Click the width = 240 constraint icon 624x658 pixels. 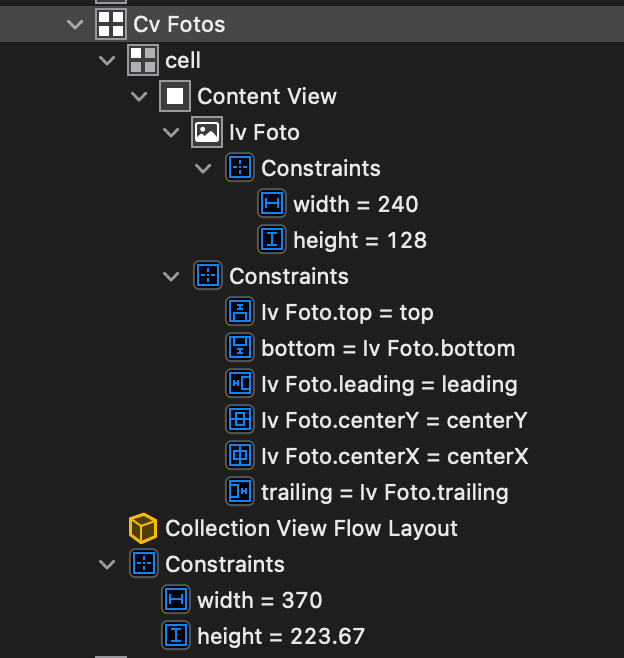(272, 204)
